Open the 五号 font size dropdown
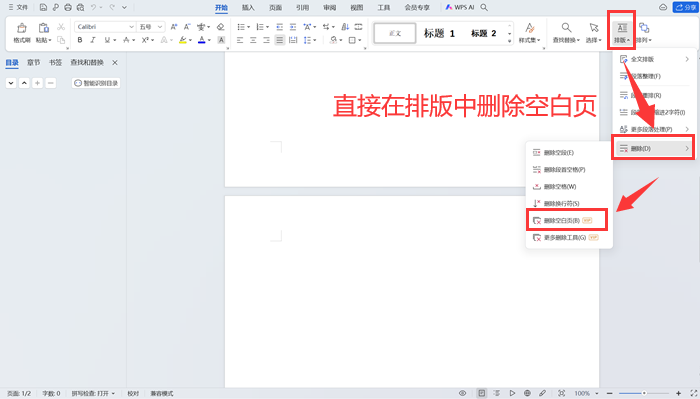This screenshot has width=700, height=399. tap(151, 27)
